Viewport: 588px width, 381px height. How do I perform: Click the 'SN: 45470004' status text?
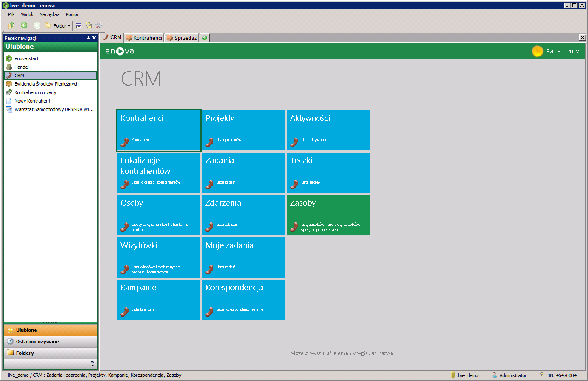pyautogui.click(x=562, y=375)
